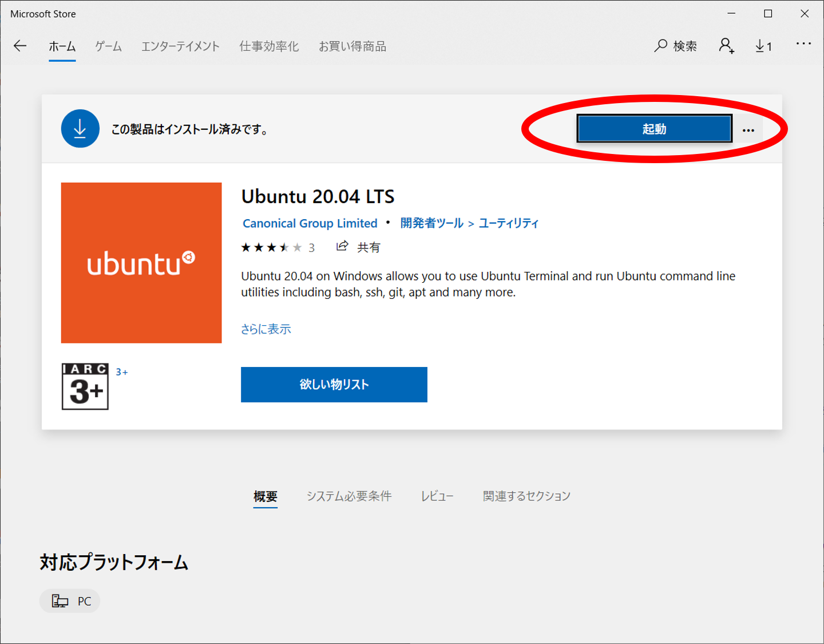Go back with the back arrow

pyautogui.click(x=20, y=46)
